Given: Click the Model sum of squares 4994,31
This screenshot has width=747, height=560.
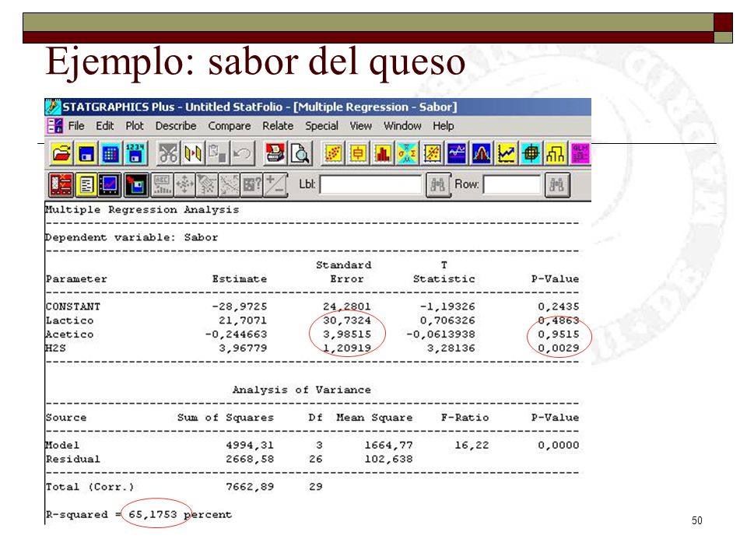Looking at the screenshot, I should pos(250,445).
